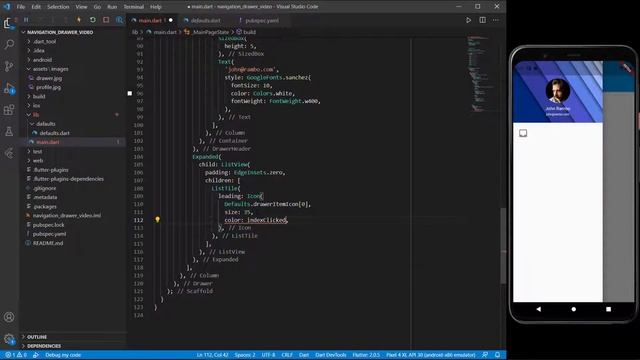The image size is (640, 360).
Task: Switch to the main.dart editor tab
Action: tap(152, 20)
